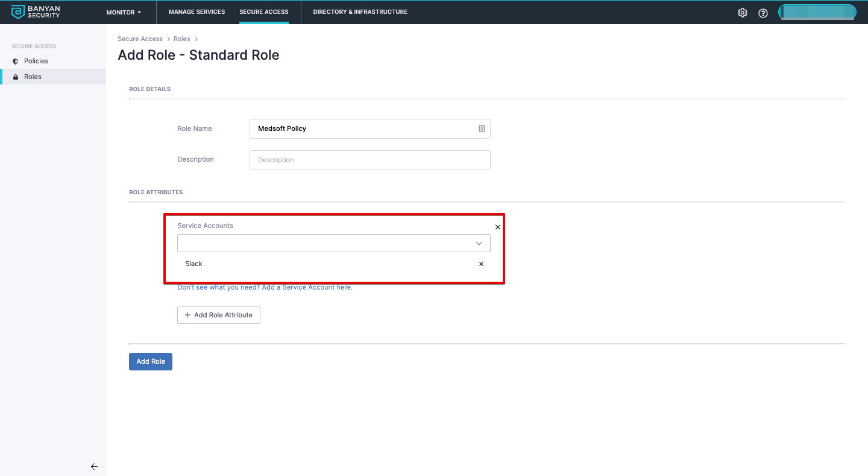Click Add Role Attribute button
The width and height of the screenshot is (868, 476).
click(x=219, y=315)
